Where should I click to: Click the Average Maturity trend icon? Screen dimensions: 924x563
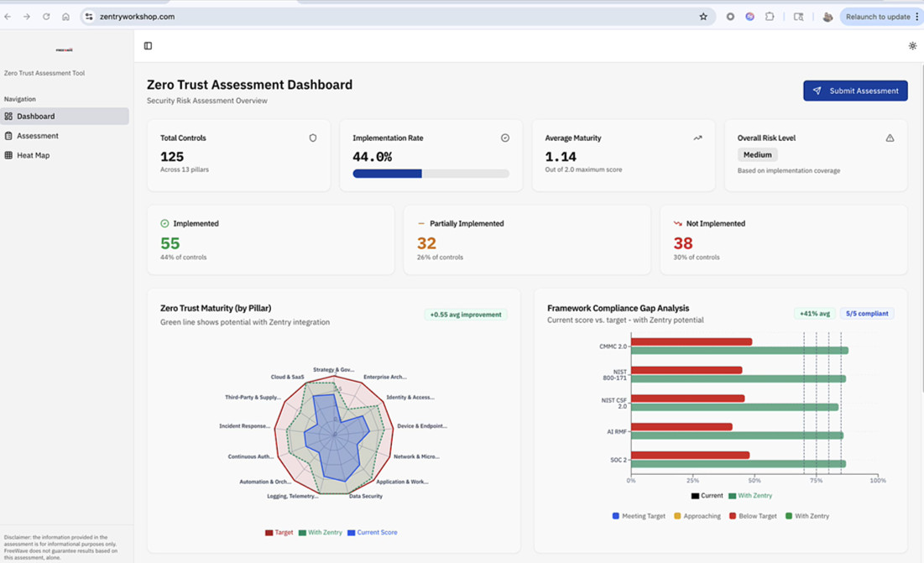(697, 138)
